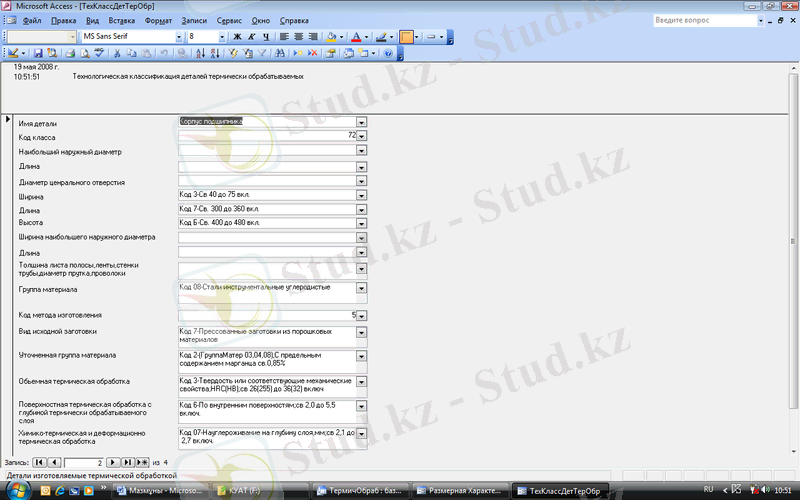800x500 pixels.
Task: Open the Вставка menu
Action: click(x=121, y=21)
